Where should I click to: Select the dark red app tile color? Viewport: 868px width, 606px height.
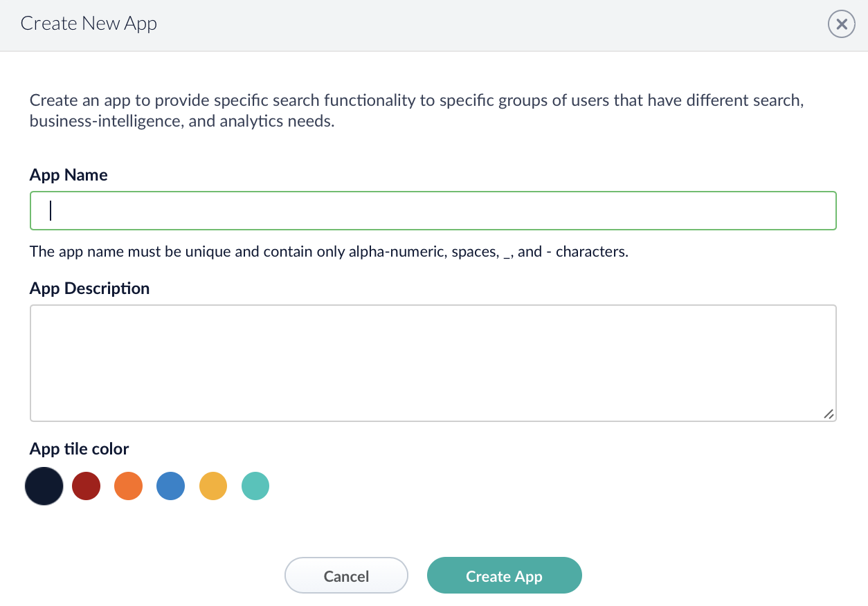(86, 486)
